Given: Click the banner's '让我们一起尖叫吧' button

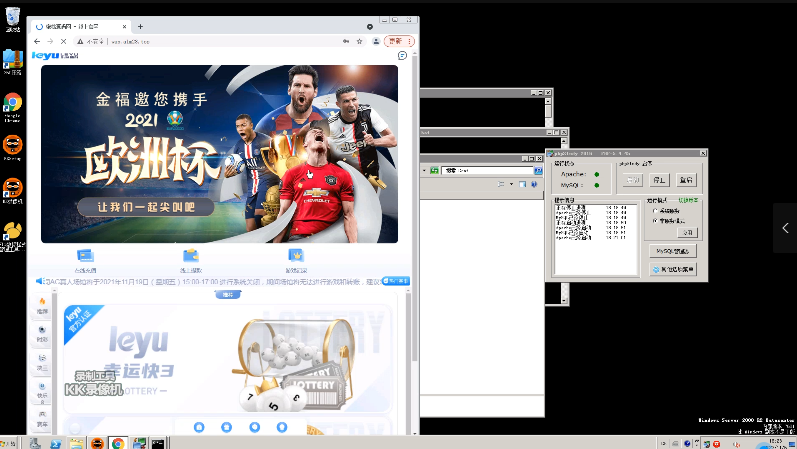Looking at the screenshot, I should pyautogui.click(x=146, y=207).
